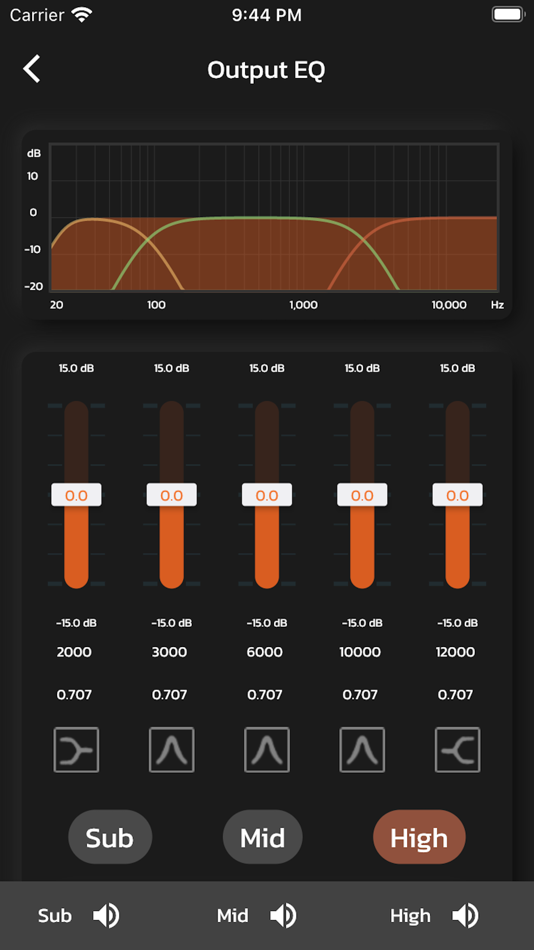This screenshot has height=950, width=534.
Task: Edit the 0.707 Q value under 12000
Action: 455,695
